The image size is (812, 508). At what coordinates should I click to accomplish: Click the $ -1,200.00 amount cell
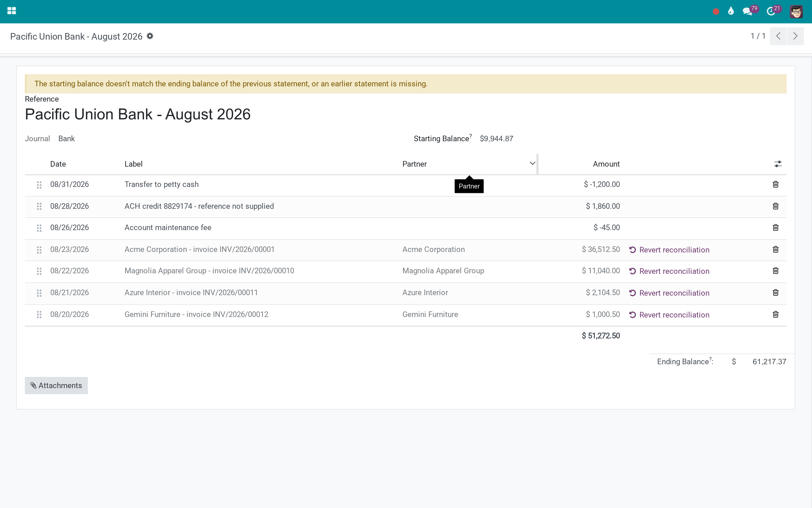602,184
